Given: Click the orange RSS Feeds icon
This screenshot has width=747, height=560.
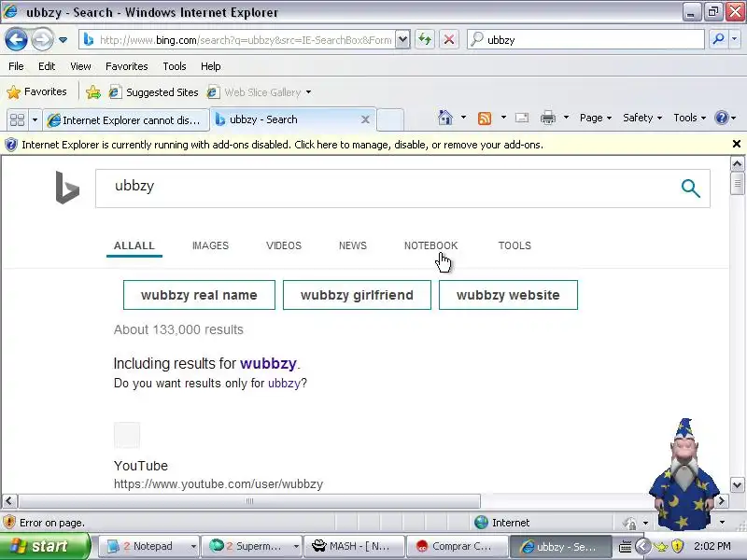Looking at the screenshot, I should pyautogui.click(x=485, y=118).
